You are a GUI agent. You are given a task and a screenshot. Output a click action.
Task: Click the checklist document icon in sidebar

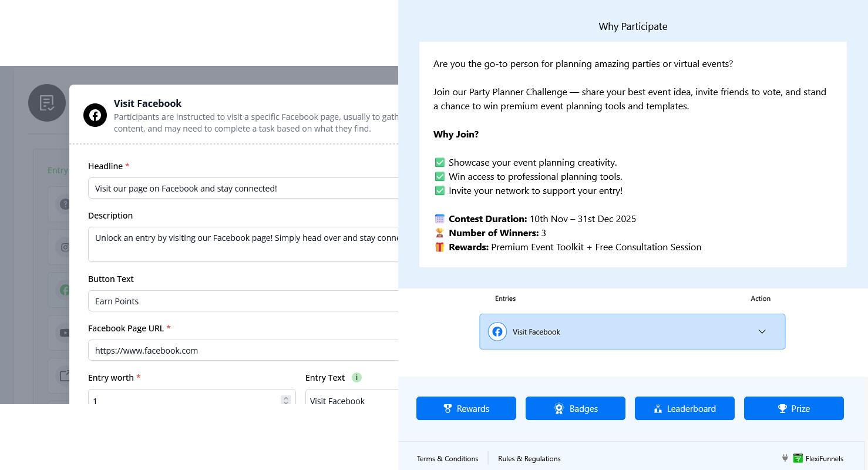pyautogui.click(x=47, y=103)
